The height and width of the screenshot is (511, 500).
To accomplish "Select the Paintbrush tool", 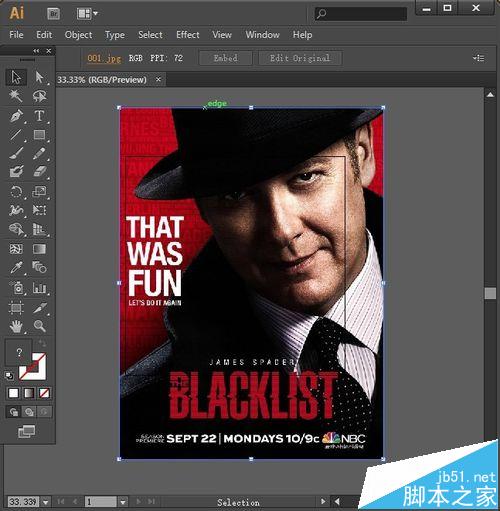I will click(16, 154).
